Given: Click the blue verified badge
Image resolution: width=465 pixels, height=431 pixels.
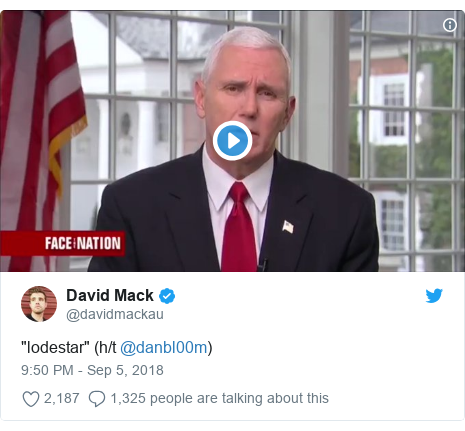Looking at the screenshot, I should 167,296.
